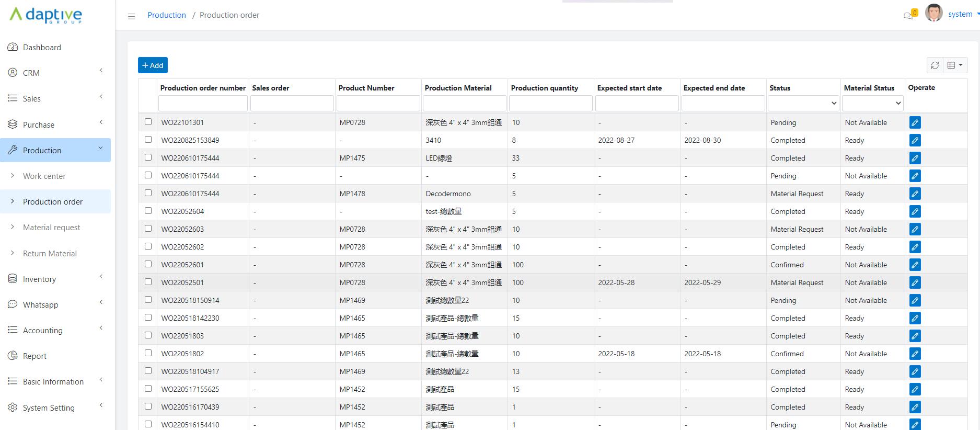Check the row for WO220518150914
Image resolution: width=980 pixels, height=430 pixels.
click(x=148, y=300)
